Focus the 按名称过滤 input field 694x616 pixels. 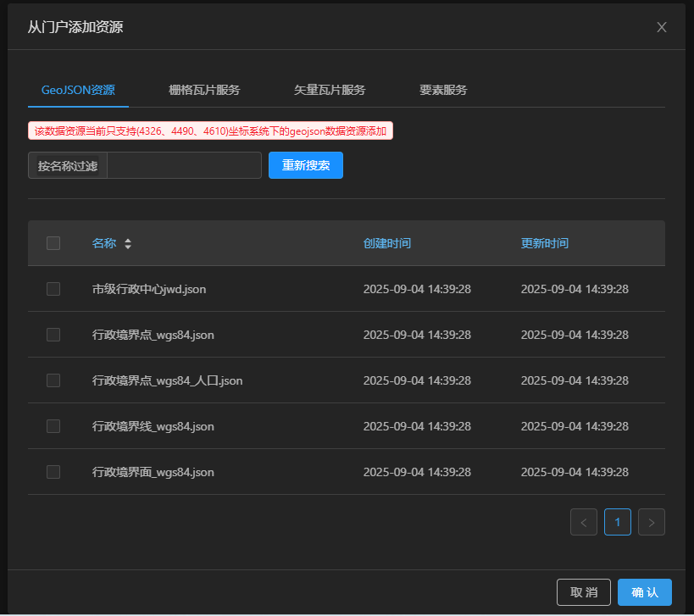click(x=184, y=165)
